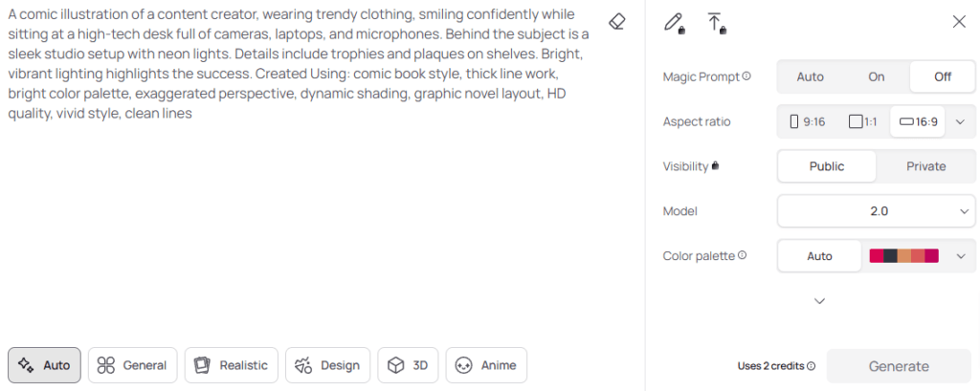Viewport: 980px width, 391px height.
Task: Turn Magic Prompt On
Action: coord(877,76)
